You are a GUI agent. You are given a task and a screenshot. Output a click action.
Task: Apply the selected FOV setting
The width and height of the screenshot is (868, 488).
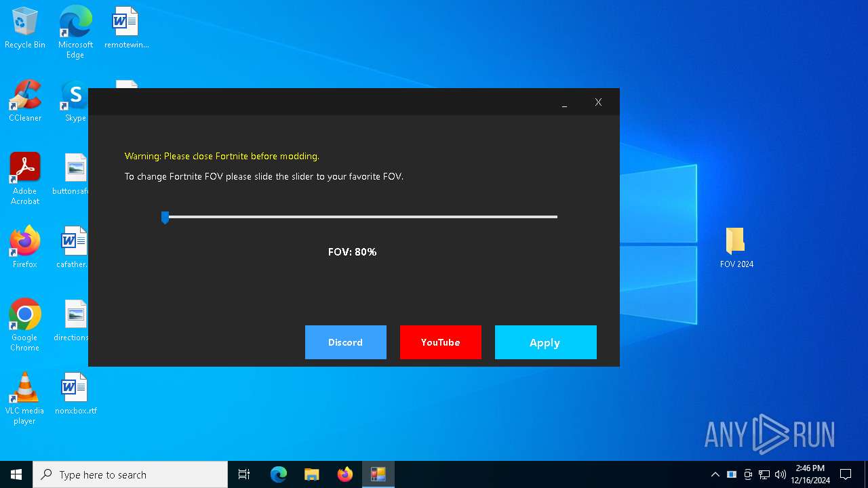point(546,342)
